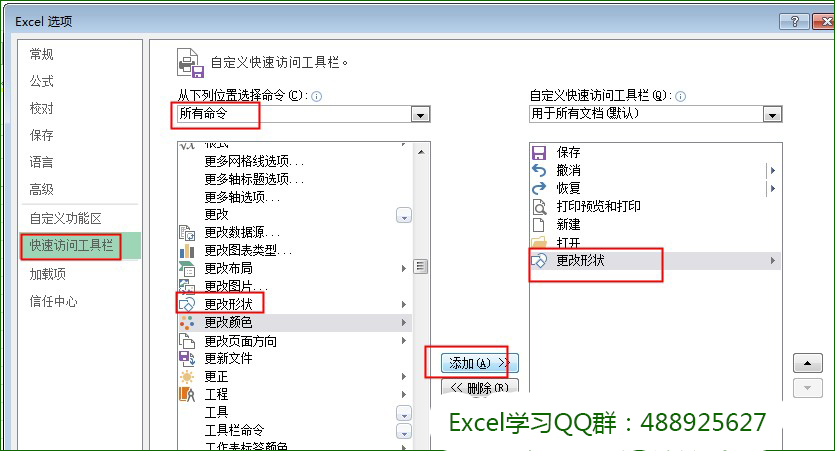Click the 撤消 undo arrow icon
The image size is (835, 451).
pyautogui.click(x=539, y=170)
